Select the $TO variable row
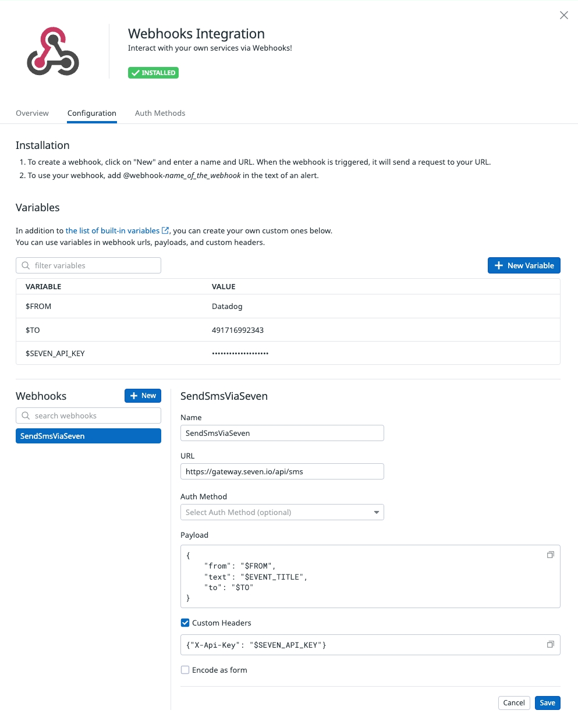This screenshot has width=578, height=728. 288,330
